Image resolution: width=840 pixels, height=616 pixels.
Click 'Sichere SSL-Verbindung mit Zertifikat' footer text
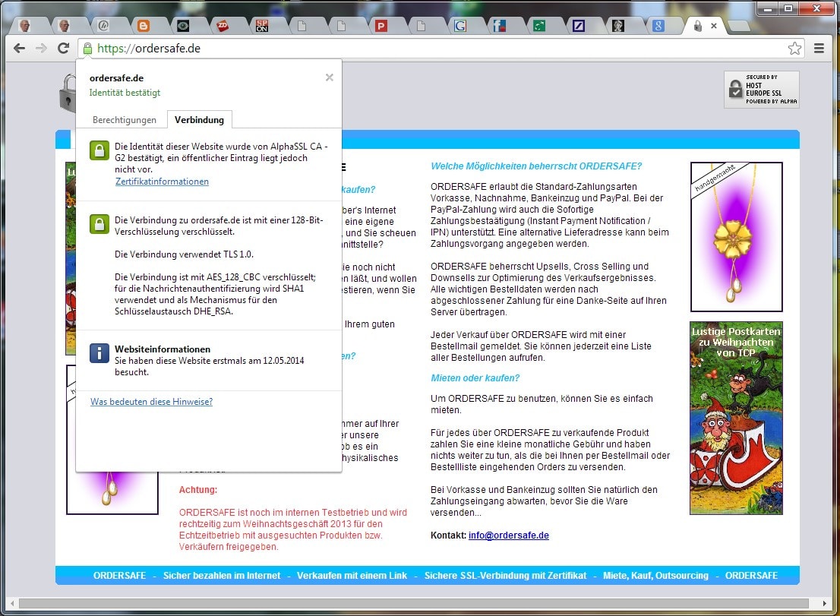pyautogui.click(x=505, y=575)
